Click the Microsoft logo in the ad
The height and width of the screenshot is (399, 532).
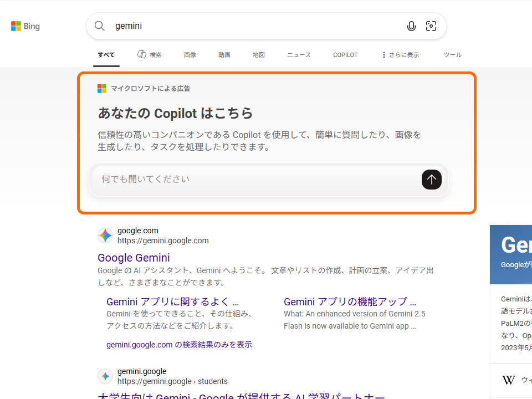tap(102, 88)
